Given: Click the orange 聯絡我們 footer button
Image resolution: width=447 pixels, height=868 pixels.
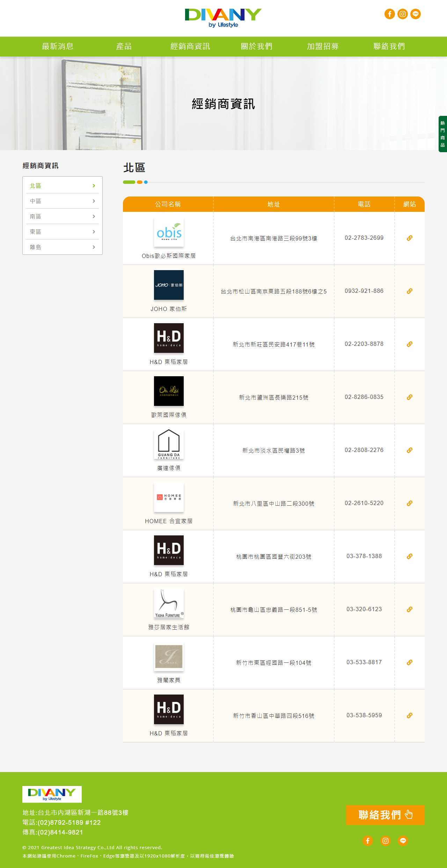Looking at the screenshot, I should tap(385, 815).
